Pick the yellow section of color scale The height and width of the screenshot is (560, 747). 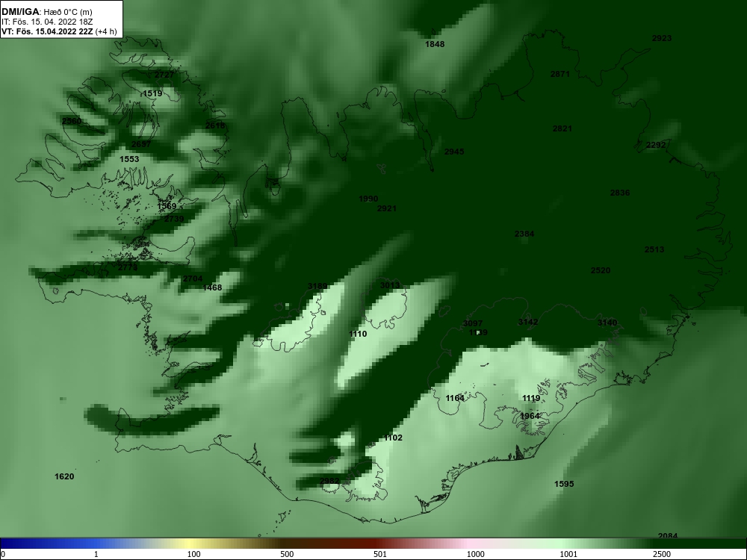pyautogui.click(x=190, y=544)
